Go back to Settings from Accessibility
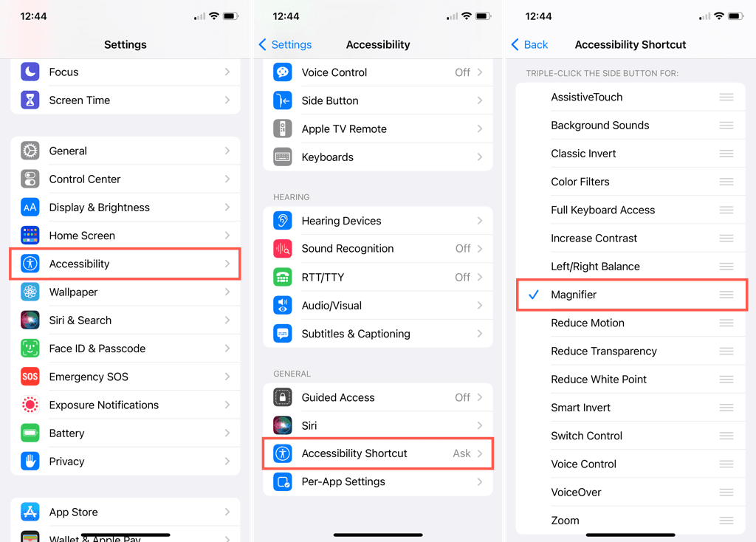This screenshot has width=756, height=542. point(286,45)
